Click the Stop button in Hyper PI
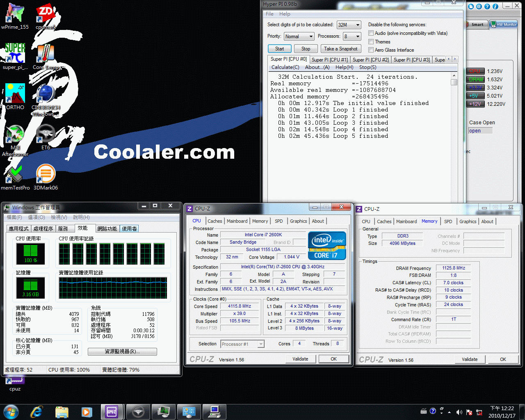Viewport: 525px width, 420px height. click(x=306, y=49)
